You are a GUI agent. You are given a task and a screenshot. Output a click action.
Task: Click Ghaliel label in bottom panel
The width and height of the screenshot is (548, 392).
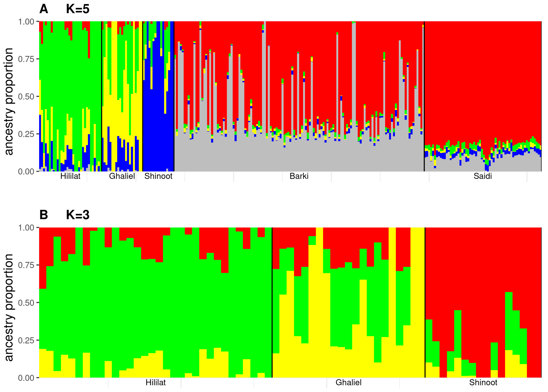[x=348, y=383]
